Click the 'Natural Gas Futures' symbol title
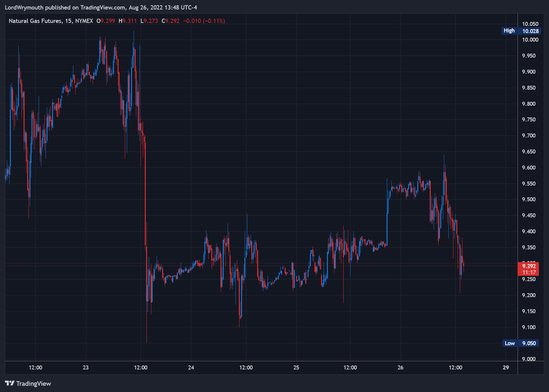 point(35,21)
